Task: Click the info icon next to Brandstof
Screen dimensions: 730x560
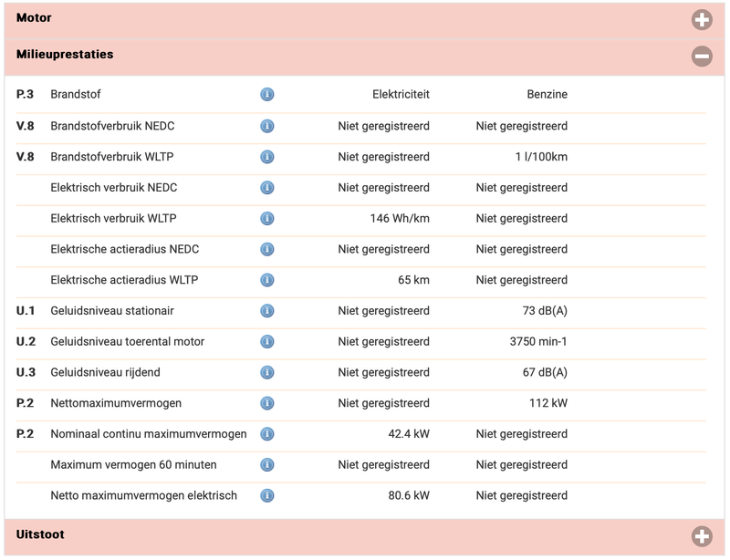Action: click(267, 95)
